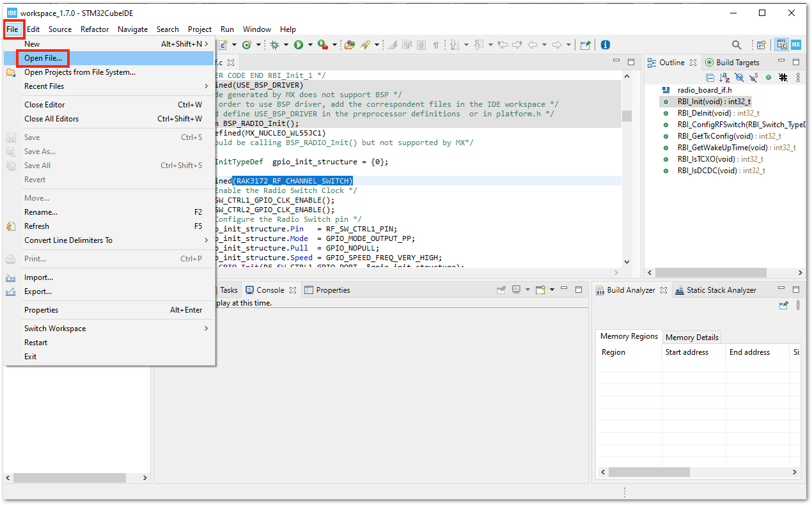Image resolution: width=812 pixels, height=505 pixels.
Task: Click the Debug bug icon in toolbar
Action: 274,45
